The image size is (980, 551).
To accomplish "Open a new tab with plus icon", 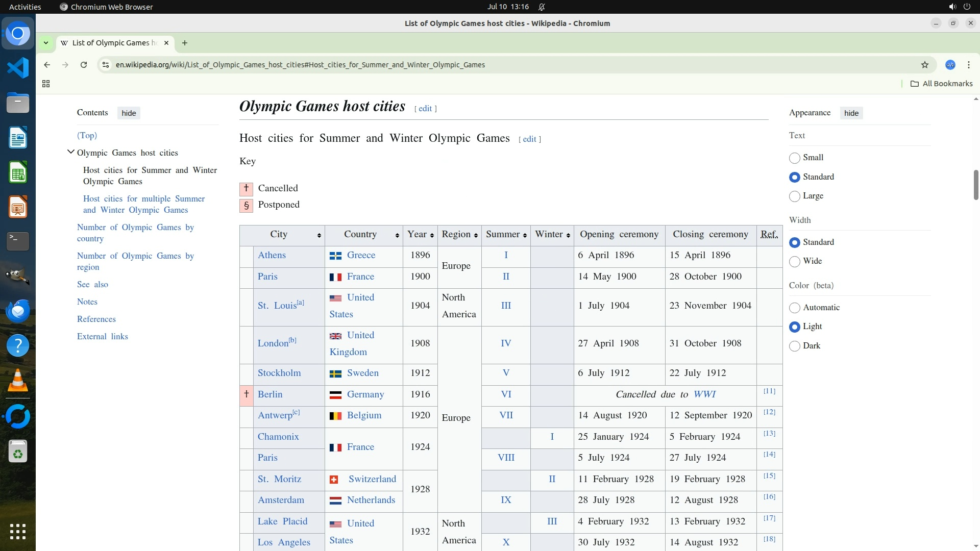I will click(x=185, y=43).
